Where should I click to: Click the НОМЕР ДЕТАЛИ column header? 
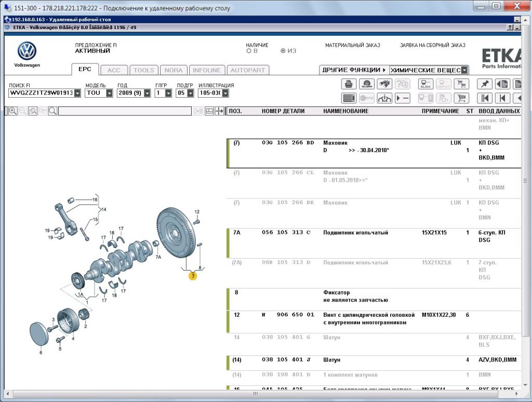[283, 111]
